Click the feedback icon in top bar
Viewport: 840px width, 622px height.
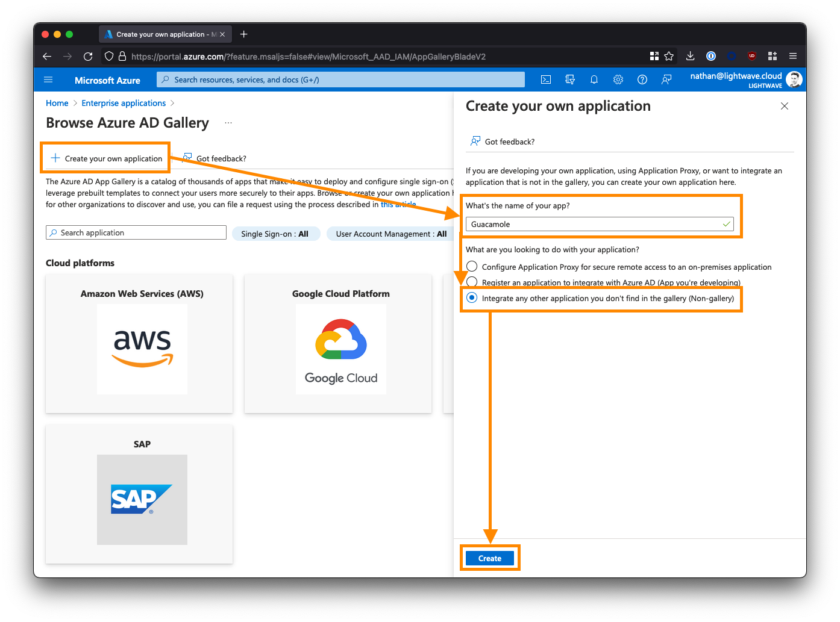(666, 79)
